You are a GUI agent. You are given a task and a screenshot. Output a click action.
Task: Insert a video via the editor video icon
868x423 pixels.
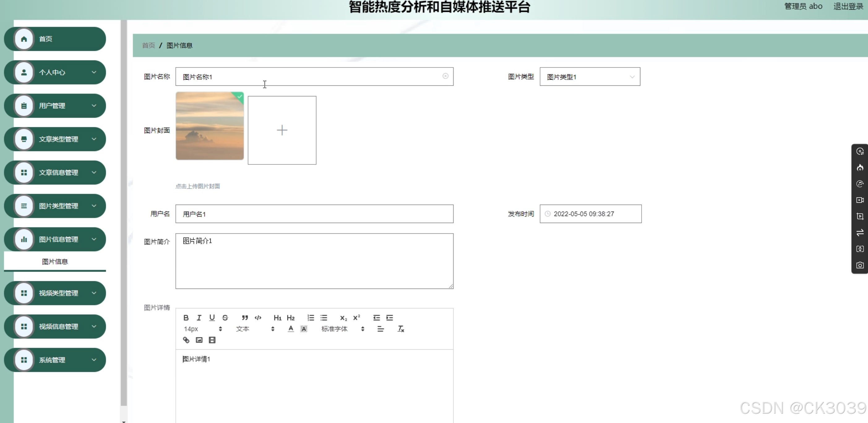[212, 340]
